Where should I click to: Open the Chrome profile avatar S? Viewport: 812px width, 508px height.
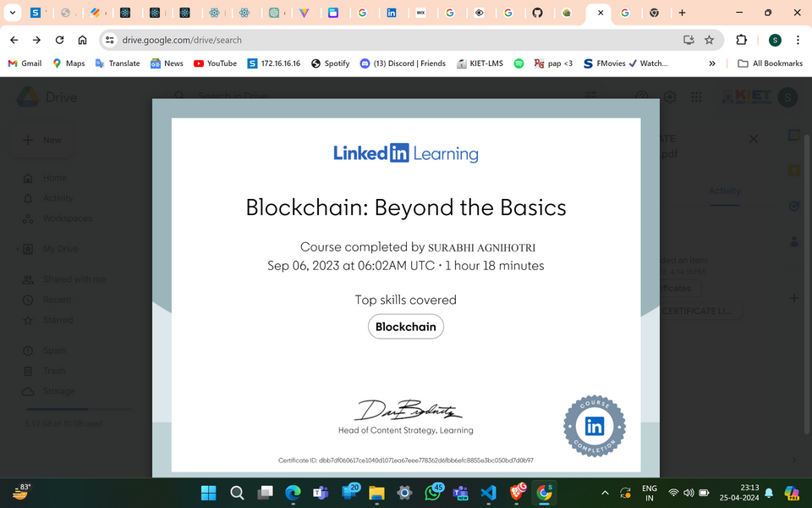(775, 40)
